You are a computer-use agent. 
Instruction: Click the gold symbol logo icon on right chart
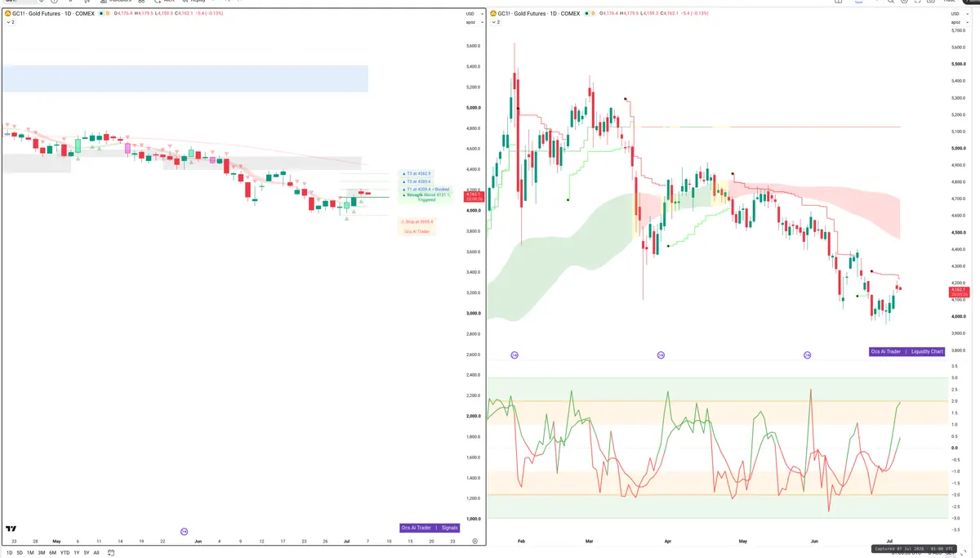click(x=495, y=13)
